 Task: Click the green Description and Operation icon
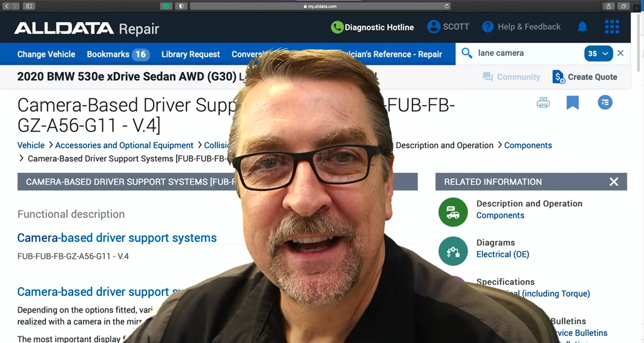[453, 212]
